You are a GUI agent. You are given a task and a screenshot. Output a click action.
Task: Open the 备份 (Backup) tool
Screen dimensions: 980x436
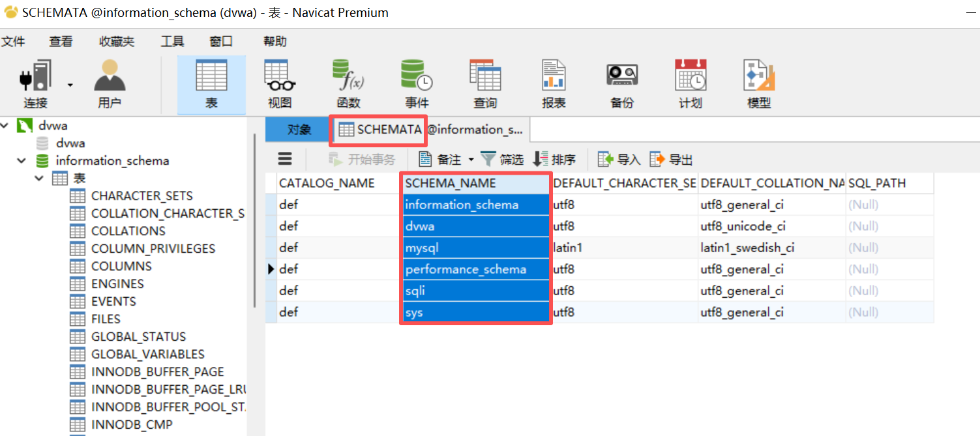tap(621, 81)
